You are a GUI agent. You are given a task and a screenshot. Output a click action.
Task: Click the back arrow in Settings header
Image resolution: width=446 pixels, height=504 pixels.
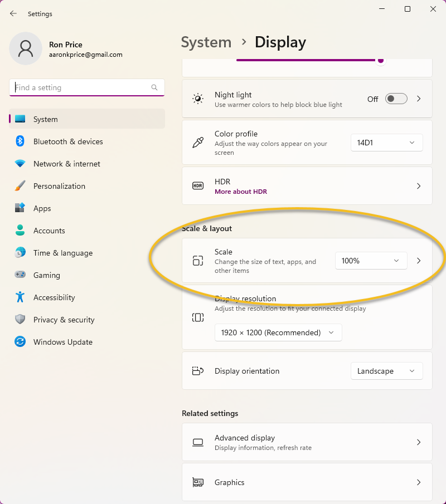[13, 13]
